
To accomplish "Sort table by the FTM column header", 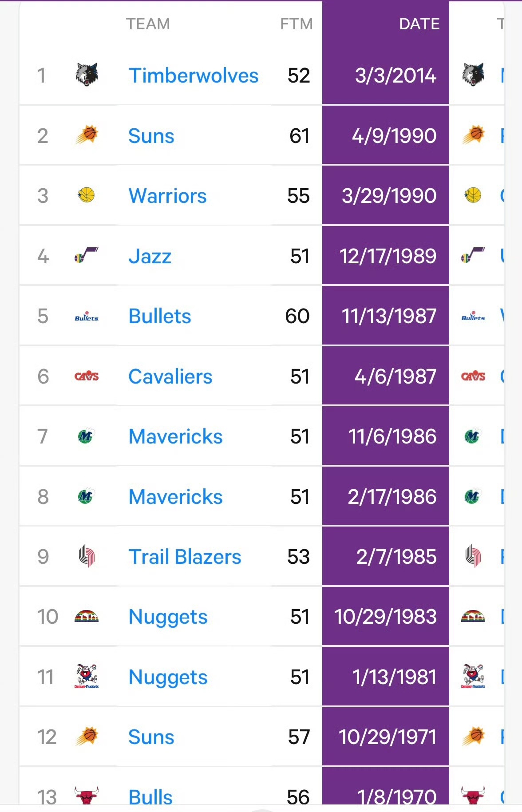I will click(297, 24).
